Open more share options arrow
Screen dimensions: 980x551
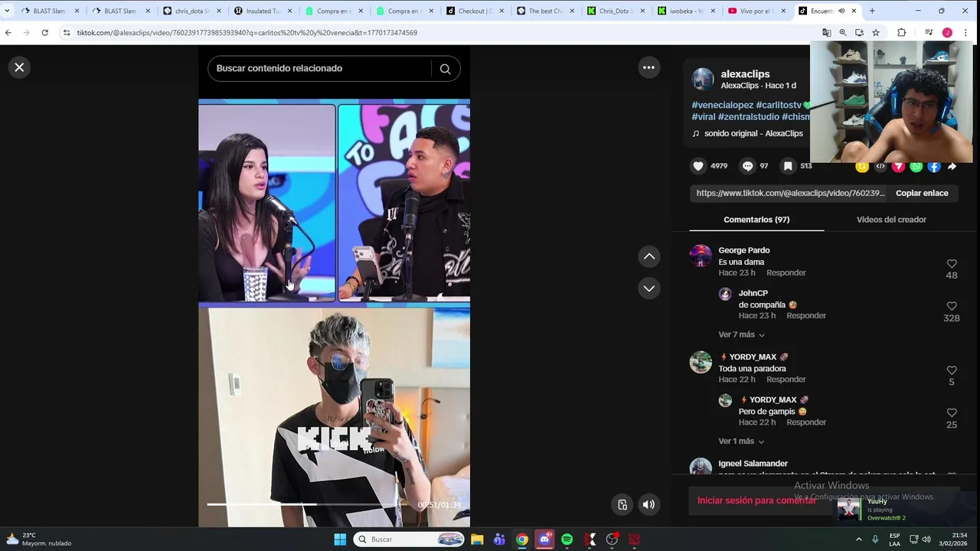(952, 166)
